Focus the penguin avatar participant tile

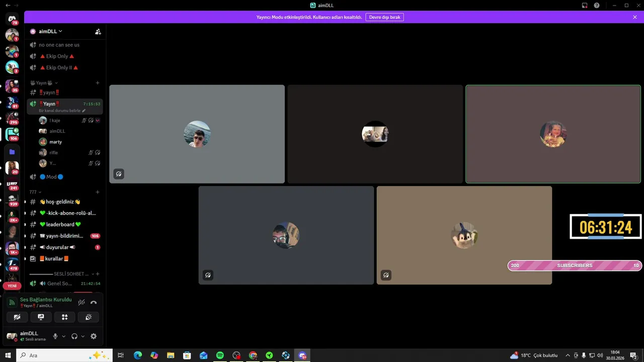click(464, 235)
